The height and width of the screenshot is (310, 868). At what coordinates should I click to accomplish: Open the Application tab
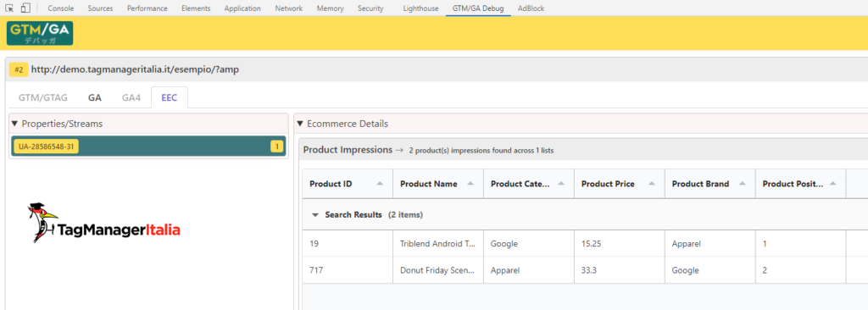[x=242, y=8]
